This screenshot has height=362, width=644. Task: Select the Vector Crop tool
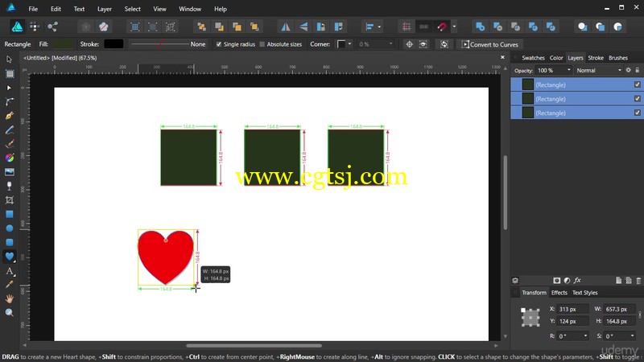point(9,200)
